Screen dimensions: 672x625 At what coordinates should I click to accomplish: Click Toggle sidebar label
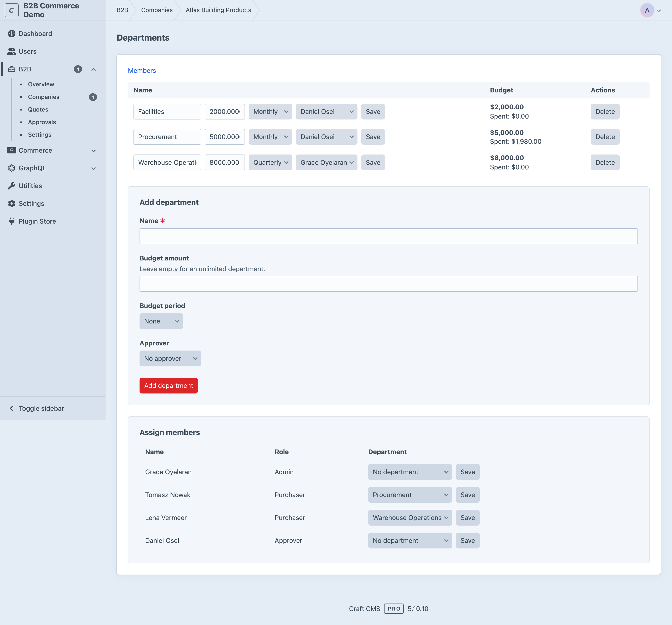(x=41, y=408)
